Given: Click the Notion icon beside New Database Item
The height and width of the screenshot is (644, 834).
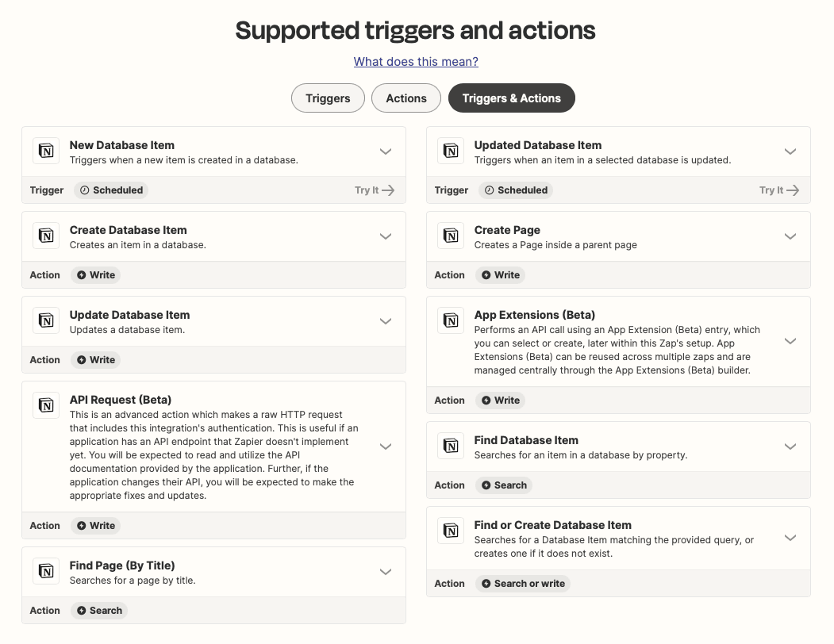Looking at the screenshot, I should click(x=46, y=151).
